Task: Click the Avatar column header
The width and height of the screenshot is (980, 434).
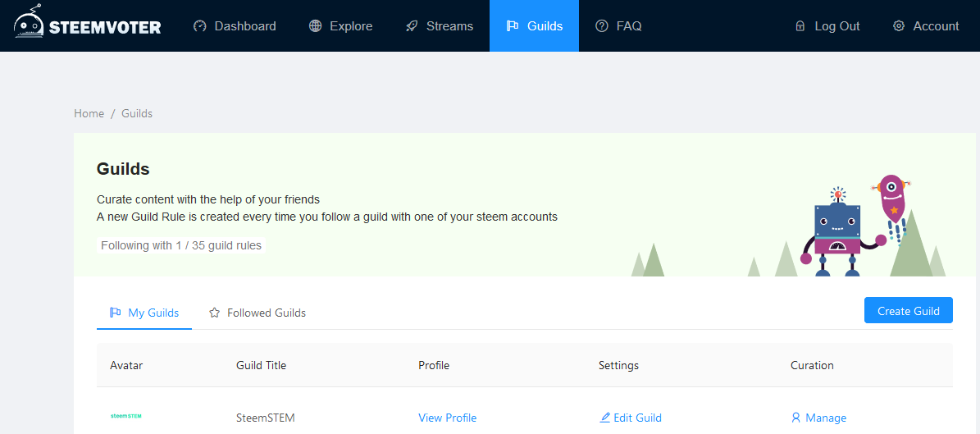Action: [126, 365]
